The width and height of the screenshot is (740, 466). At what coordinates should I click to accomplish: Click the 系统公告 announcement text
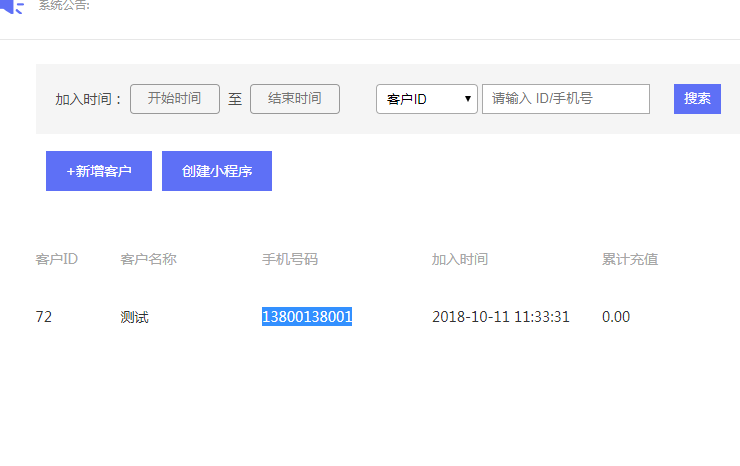[64, 5]
